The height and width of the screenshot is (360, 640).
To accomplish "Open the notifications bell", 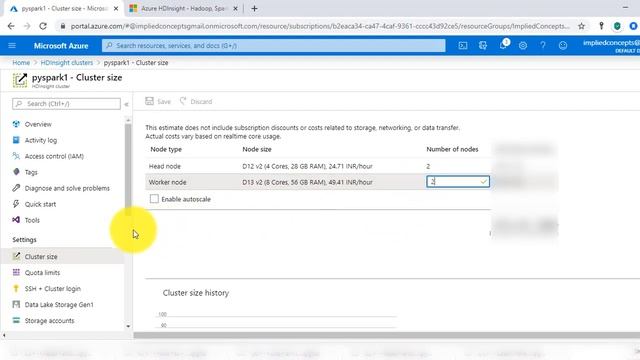I will click(503, 45).
